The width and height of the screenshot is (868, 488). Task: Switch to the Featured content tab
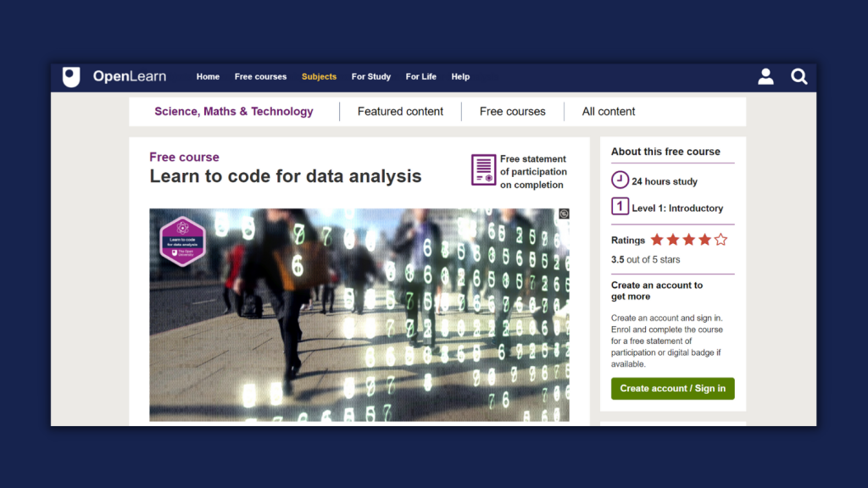coord(400,112)
